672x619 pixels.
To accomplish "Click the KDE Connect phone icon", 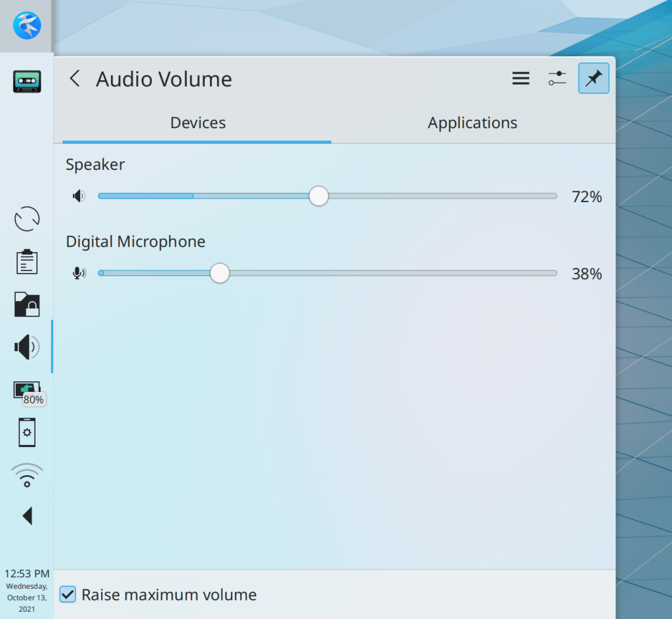I will click(27, 433).
